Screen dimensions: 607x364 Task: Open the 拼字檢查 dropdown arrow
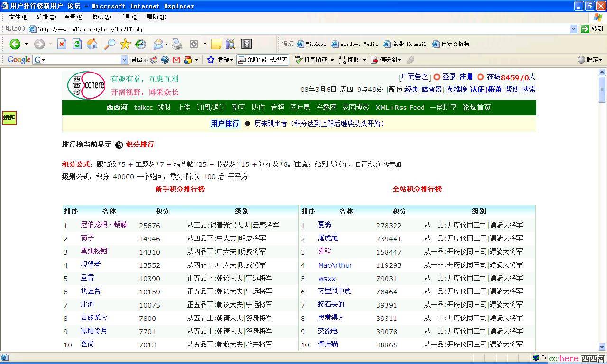(x=332, y=60)
